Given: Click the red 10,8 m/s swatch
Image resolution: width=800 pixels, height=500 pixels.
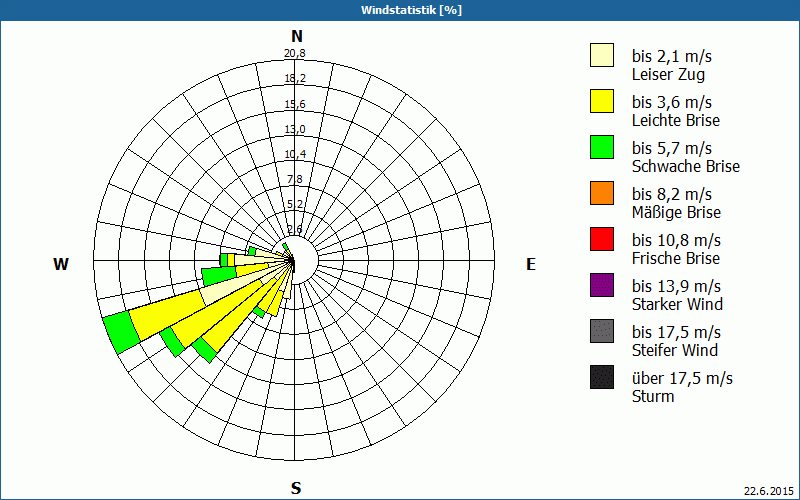Looking at the screenshot, I should click(x=602, y=239).
